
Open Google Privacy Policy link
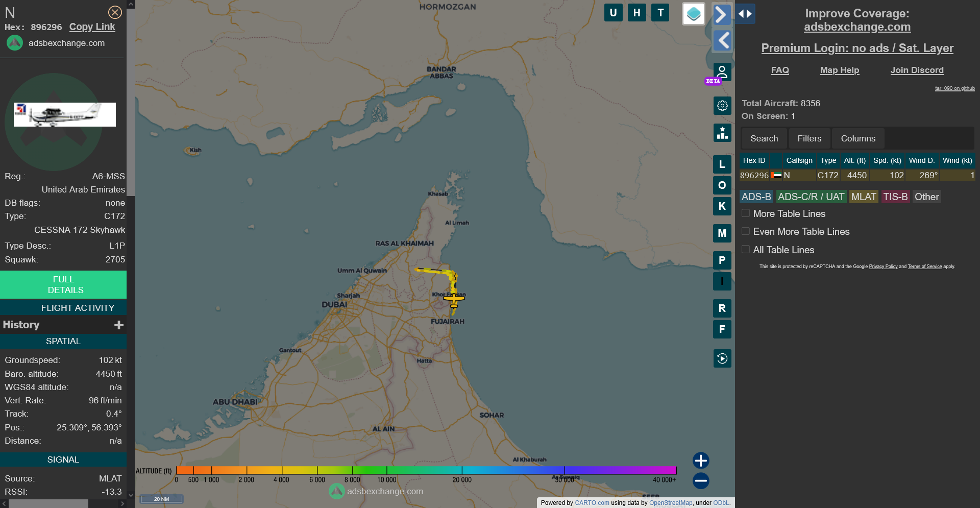click(883, 267)
